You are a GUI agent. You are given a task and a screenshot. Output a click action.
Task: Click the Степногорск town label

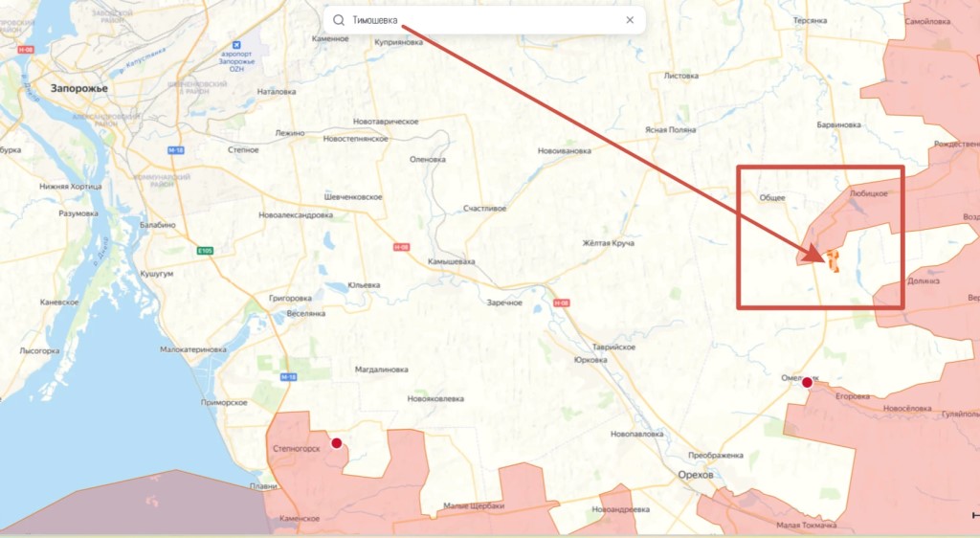(297, 449)
